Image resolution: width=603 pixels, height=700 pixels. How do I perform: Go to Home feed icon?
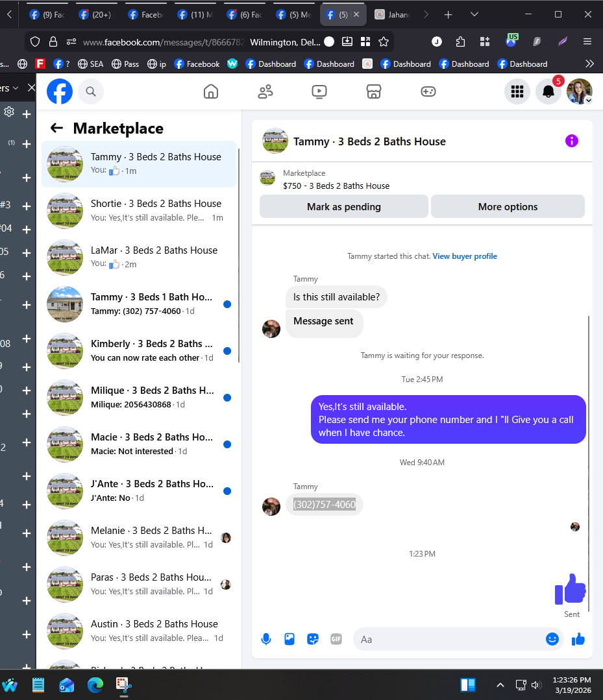[x=211, y=91]
